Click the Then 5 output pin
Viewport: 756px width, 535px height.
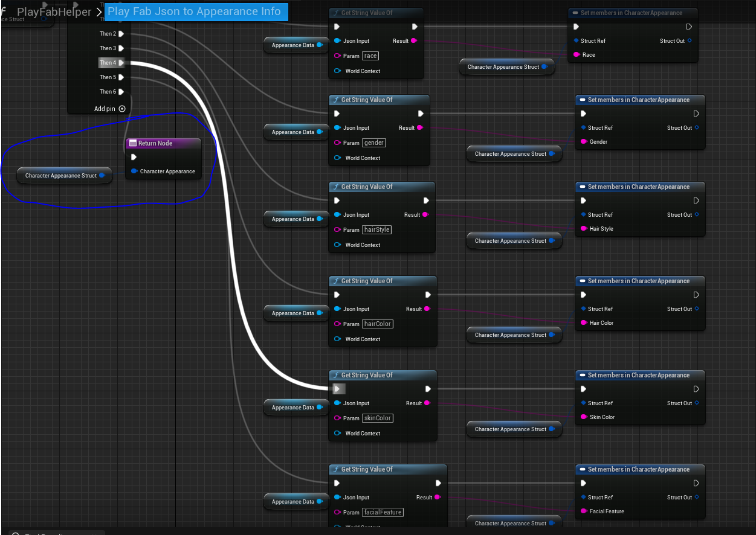click(121, 77)
